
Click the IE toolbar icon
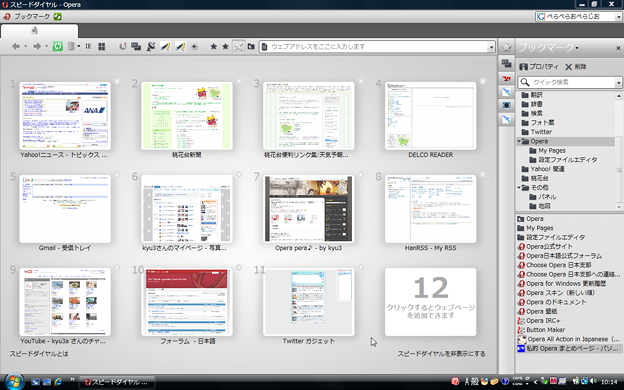tap(88, 47)
